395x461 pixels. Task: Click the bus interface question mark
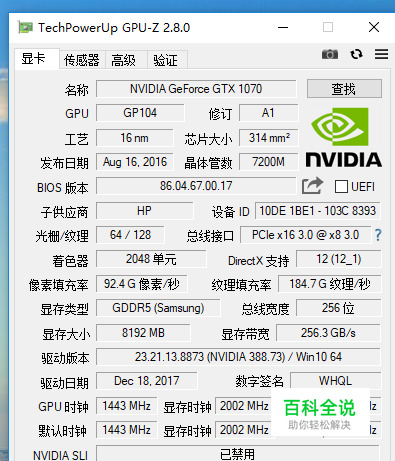click(378, 235)
